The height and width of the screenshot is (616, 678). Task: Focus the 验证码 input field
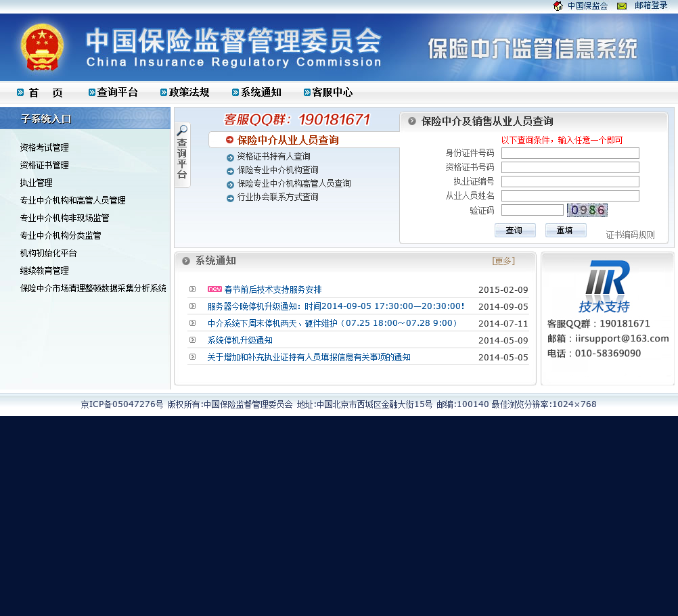click(x=533, y=210)
